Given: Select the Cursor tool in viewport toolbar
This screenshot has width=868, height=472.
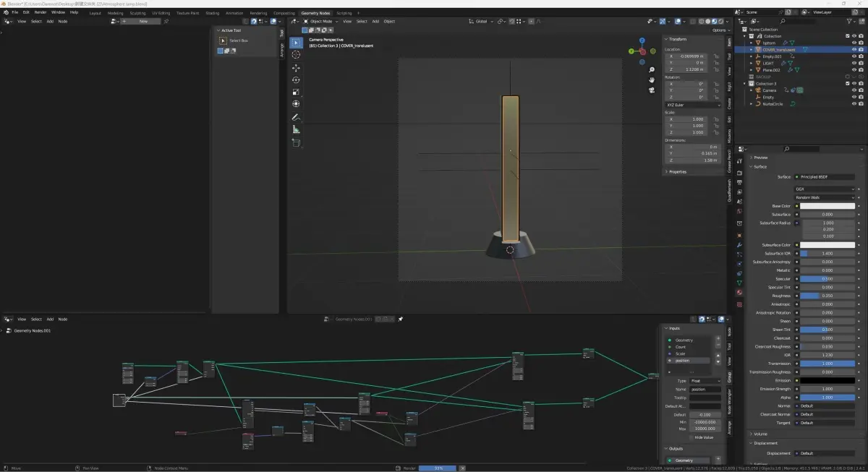Looking at the screenshot, I should pyautogui.click(x=296, y=55).
